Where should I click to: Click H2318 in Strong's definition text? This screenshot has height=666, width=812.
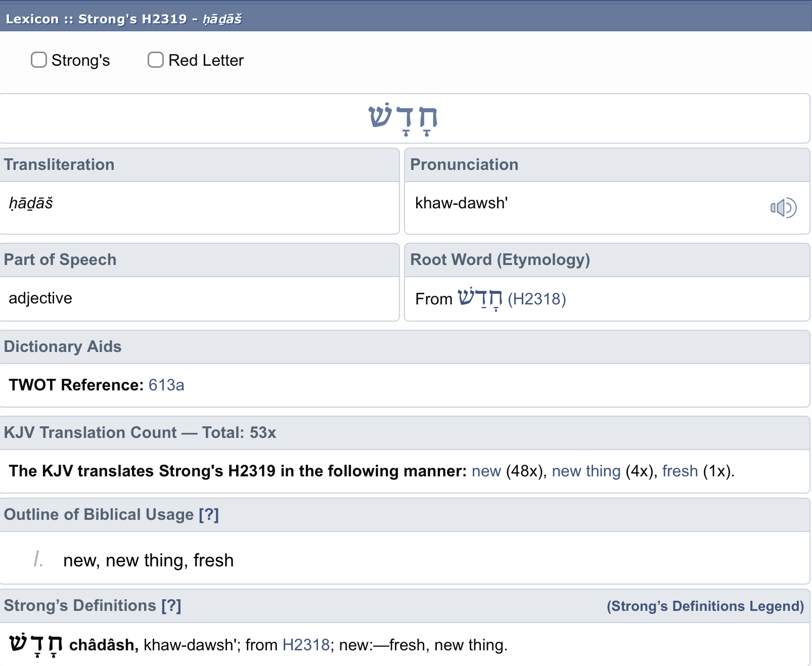[306, 645]
